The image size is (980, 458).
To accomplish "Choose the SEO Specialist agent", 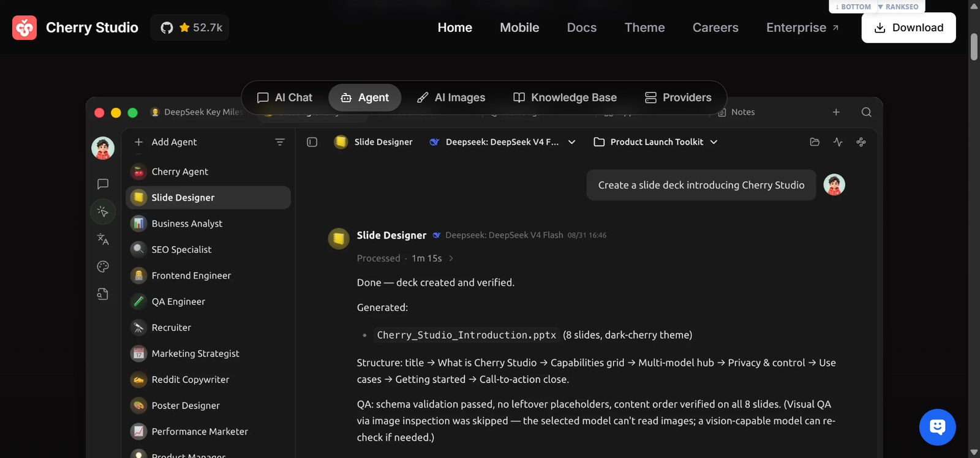I will click(x=208, y=249).
